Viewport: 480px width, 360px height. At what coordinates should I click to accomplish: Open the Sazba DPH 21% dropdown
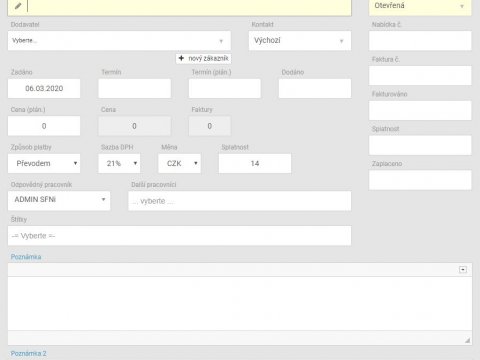tap(119, 163)
